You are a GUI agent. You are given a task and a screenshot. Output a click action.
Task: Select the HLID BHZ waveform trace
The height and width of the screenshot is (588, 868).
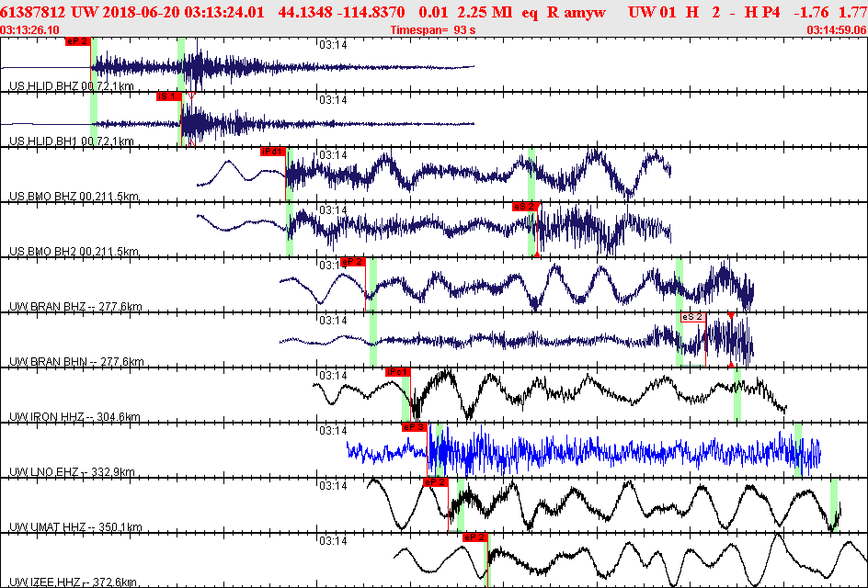(238, 67)
